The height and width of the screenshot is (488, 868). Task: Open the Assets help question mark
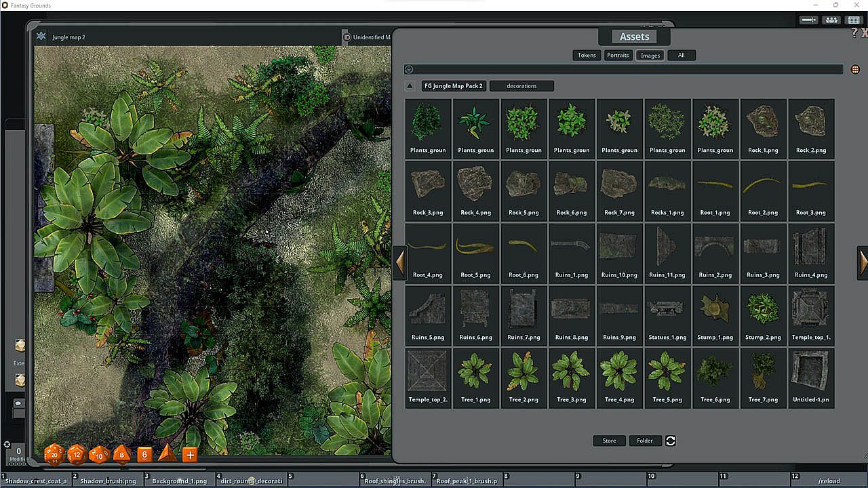(x=854, y=33)
